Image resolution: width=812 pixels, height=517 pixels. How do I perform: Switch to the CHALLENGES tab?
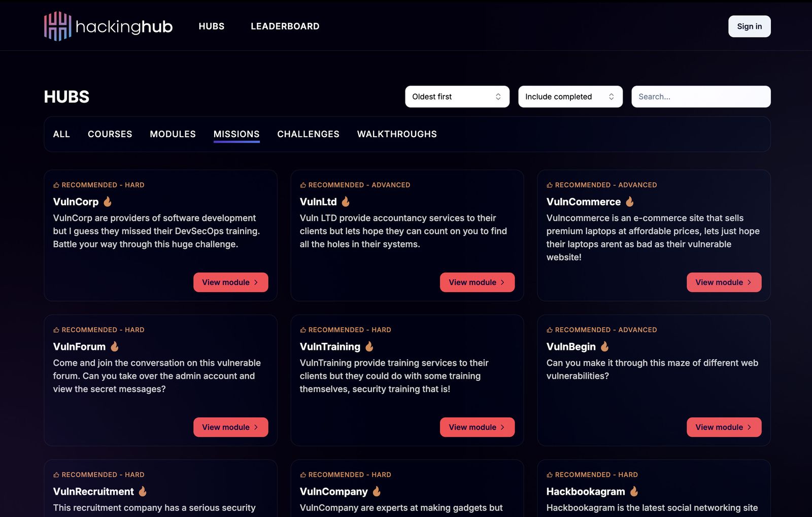pyautogui.click(x=308, y=134)
